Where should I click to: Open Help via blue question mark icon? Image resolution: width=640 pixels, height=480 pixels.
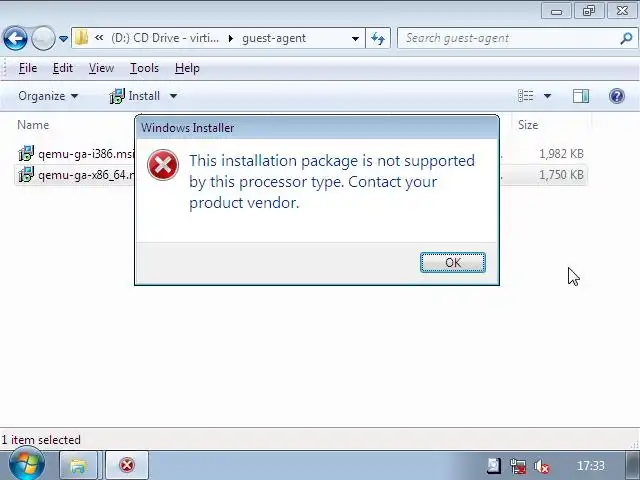(616, 96)
